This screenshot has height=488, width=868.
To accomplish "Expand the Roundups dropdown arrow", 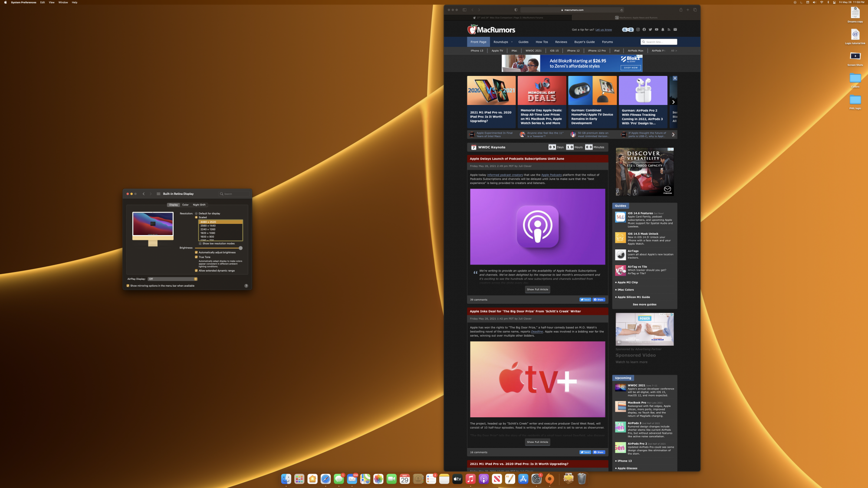I will [512, 42].
